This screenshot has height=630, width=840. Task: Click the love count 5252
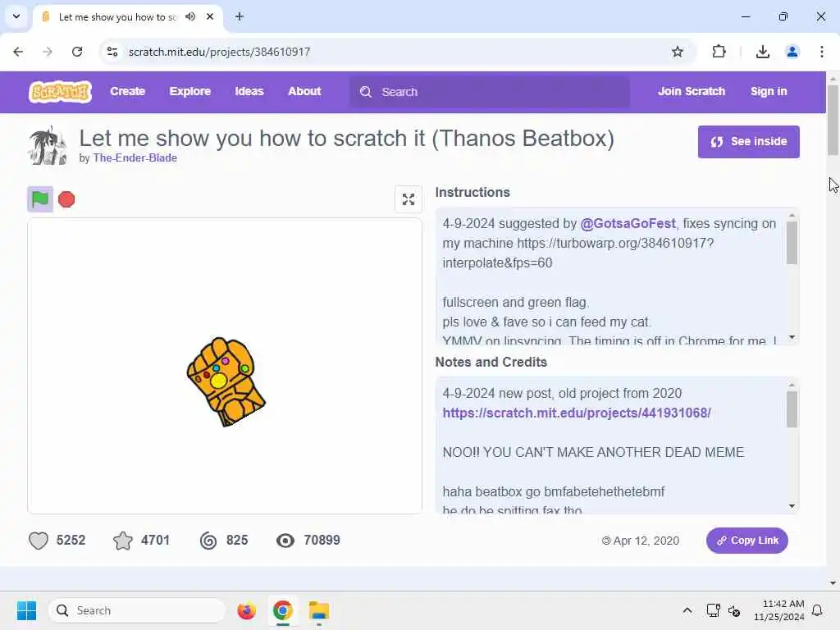tap(71, 540)
